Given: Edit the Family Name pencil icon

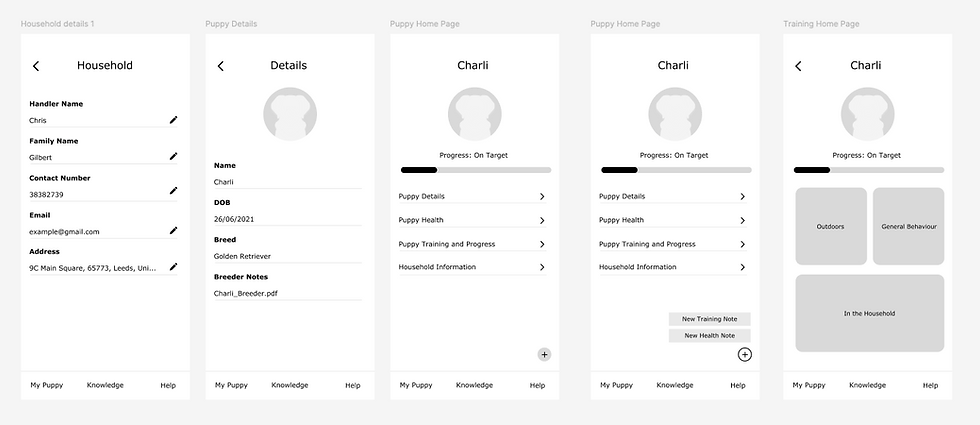Looking at the screenshot, I should point(173,157).
